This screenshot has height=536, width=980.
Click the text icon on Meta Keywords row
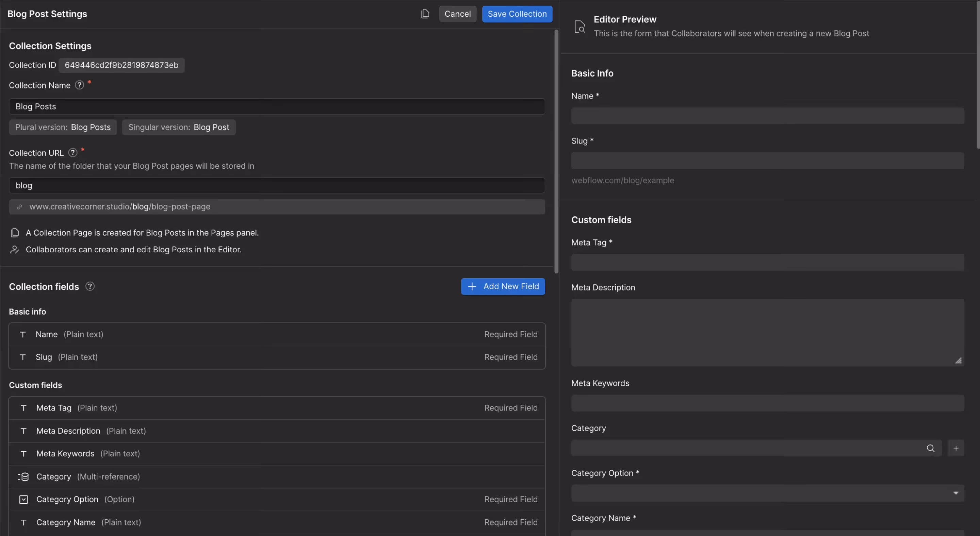click(23, 453)
